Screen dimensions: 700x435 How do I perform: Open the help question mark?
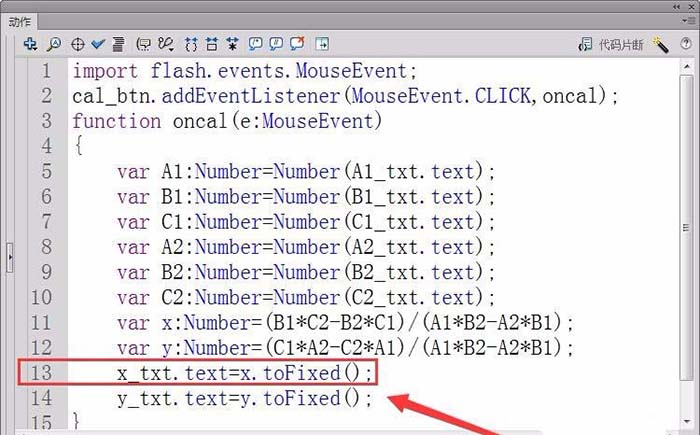pos(686,43)
